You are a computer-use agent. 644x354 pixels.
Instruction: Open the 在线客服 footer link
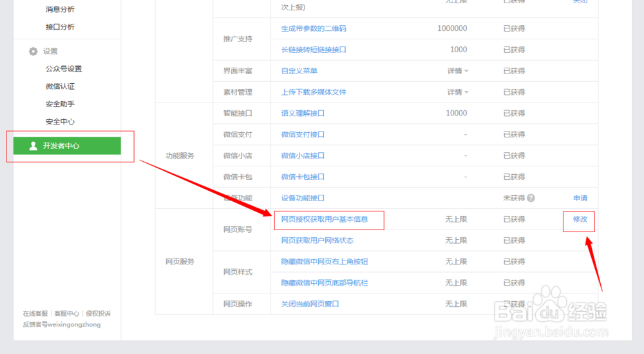pyautogui.click(x=35, y=313)
